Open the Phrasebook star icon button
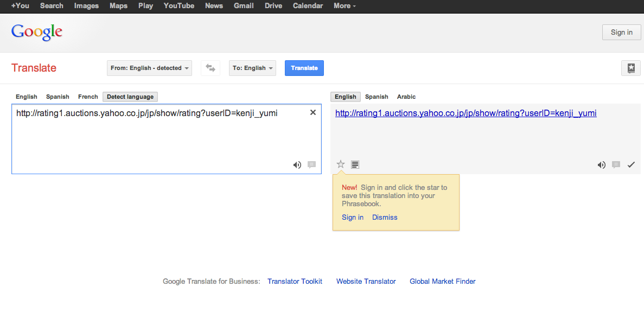The width and height of the screenshot is (644, 325). coord(631,68)
